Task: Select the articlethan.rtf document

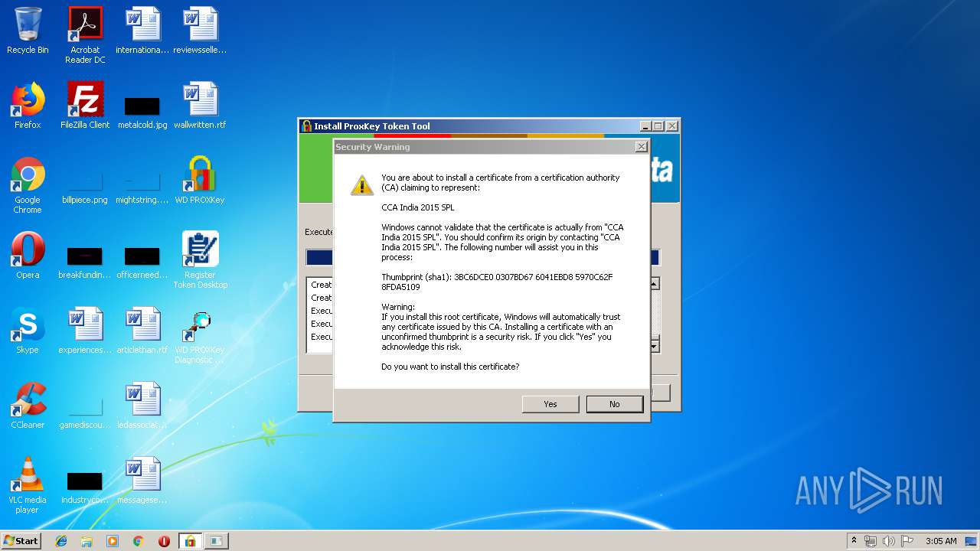Action: (x=142, y=331)
